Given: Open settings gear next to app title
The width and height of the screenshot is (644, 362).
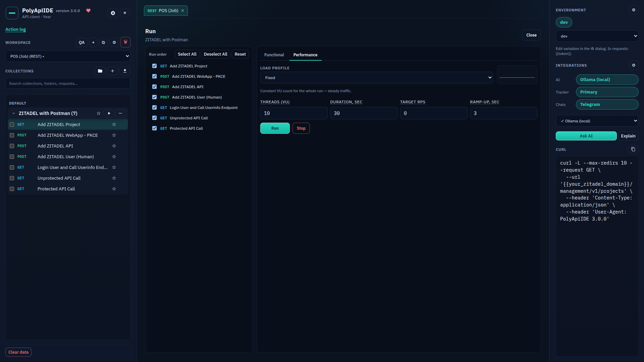Looking at the screenshot, I should click(x=113, y=13).
